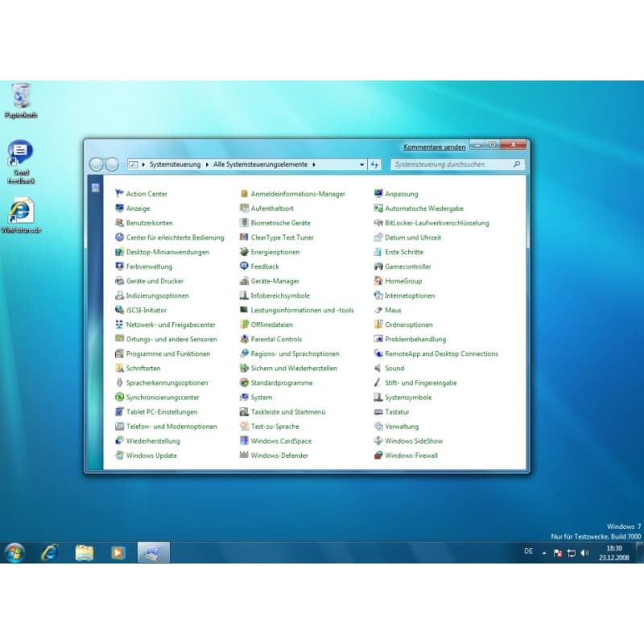The image size is (644, 644).
Task: Click the DE language indicator
Action: point(529,551)
